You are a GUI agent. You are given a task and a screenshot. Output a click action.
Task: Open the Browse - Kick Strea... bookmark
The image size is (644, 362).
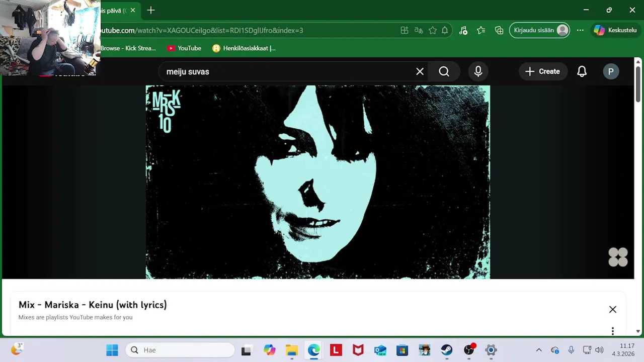(128, 48)
